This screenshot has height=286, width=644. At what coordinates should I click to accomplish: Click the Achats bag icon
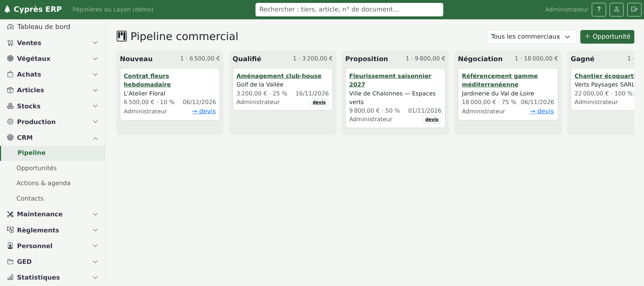10,74
